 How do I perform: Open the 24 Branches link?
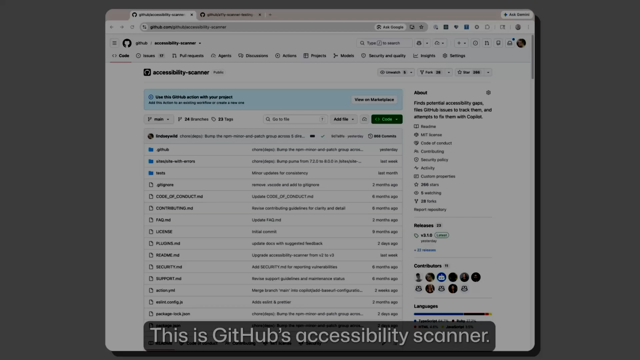(x=193, y=119)
